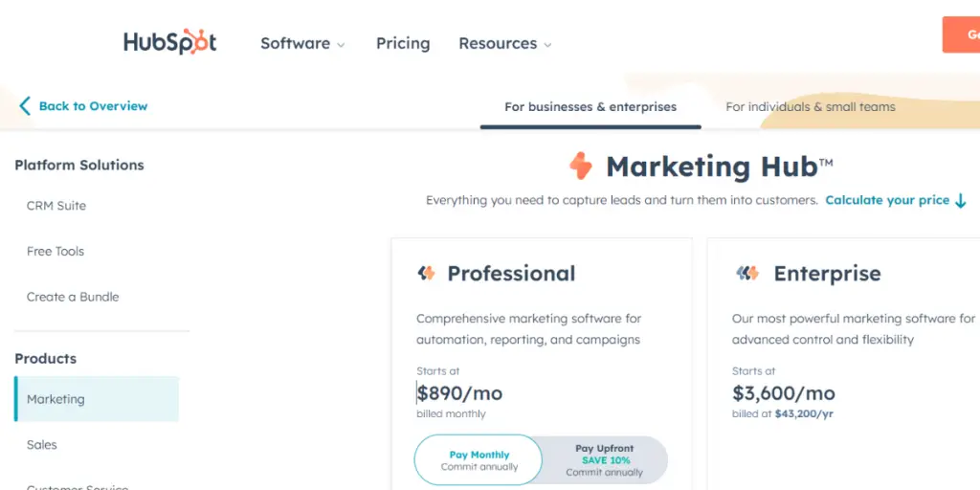Switch to For individuals & small teams tab
This screenshot has height=490, width=980.
tap(810, 107)
